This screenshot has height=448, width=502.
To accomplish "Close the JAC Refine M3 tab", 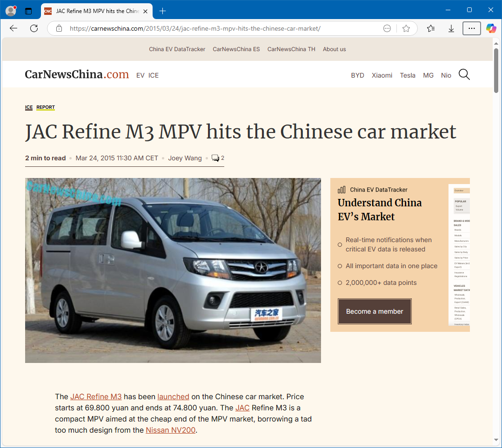I will coord(145,11).
